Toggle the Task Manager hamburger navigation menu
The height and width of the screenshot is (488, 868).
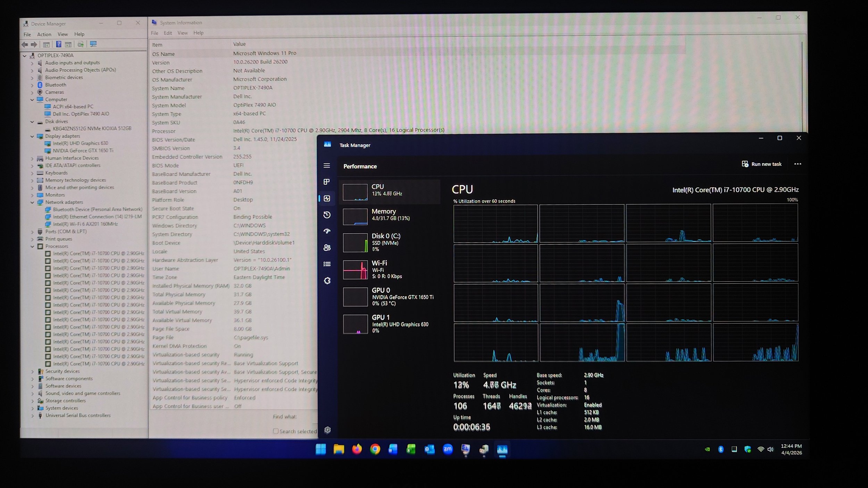click(x=327, y=166)
